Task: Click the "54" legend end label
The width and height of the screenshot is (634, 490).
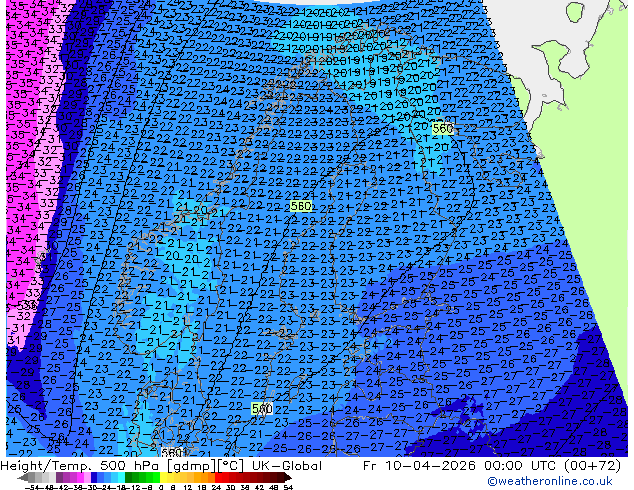Action: tap(288, 487)
